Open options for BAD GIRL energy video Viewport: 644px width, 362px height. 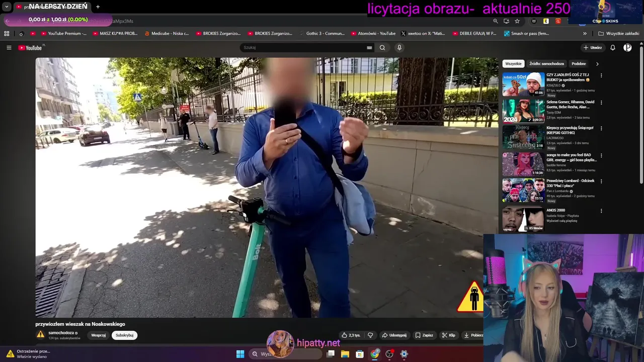tap(601, 155)
